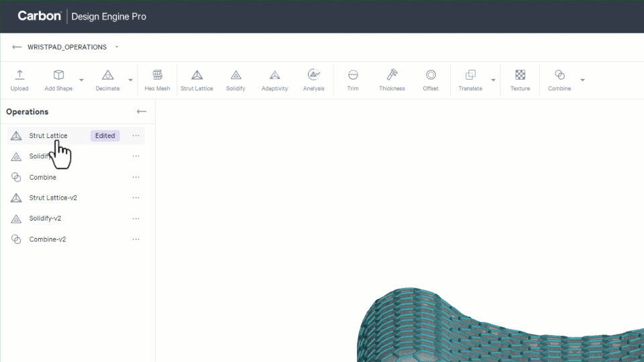Open the Combine dropdown arrow
Viewport: 644px width, 362px height.
click(x=582, y=80)
